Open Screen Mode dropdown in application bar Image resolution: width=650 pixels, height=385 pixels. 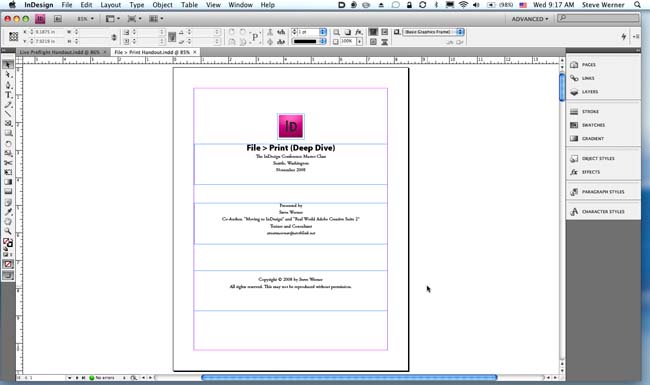(135, 19)
